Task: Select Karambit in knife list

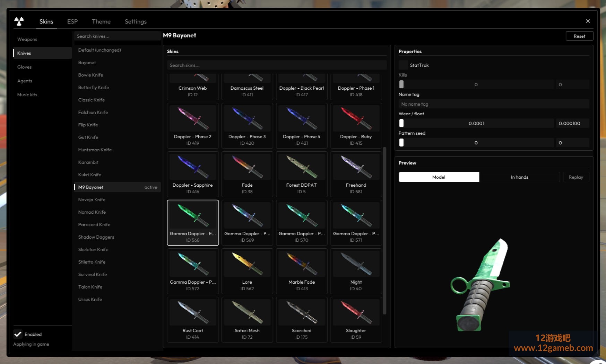Action: coord(118,162)
